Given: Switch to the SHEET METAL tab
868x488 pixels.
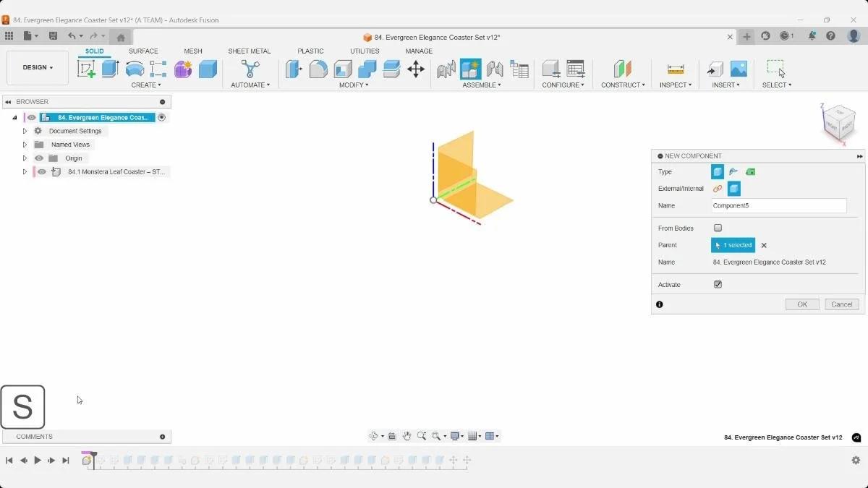Looking at the screenshot, I should pyautogui.click(x=250, y=51).
